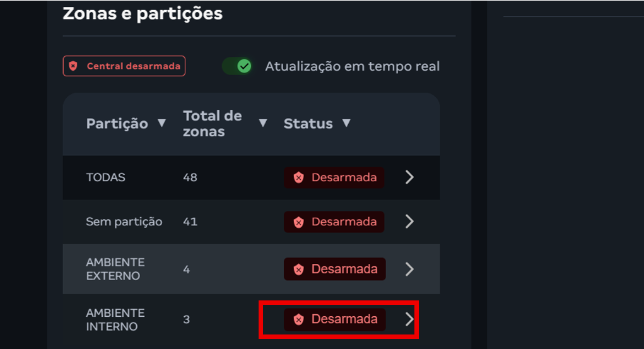The image size is (644, 349).
Task: Sort by Total de zonas arrow
Action: pos(263,123)
